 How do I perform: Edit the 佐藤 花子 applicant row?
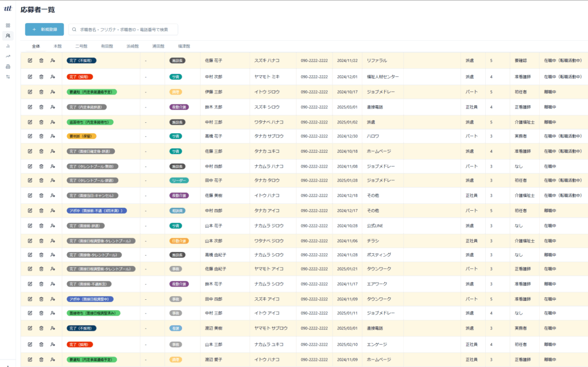point(30,60)
